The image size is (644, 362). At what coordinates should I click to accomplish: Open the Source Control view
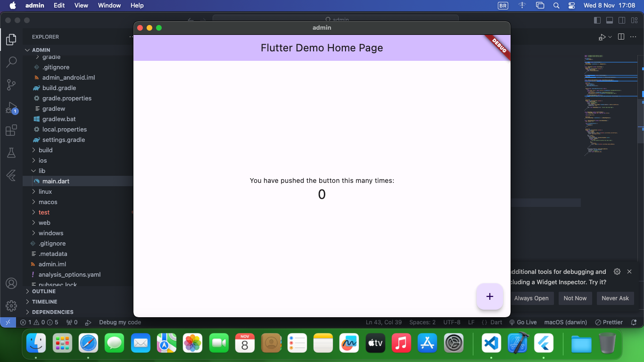pyautogui.click(x=11, y=85)
